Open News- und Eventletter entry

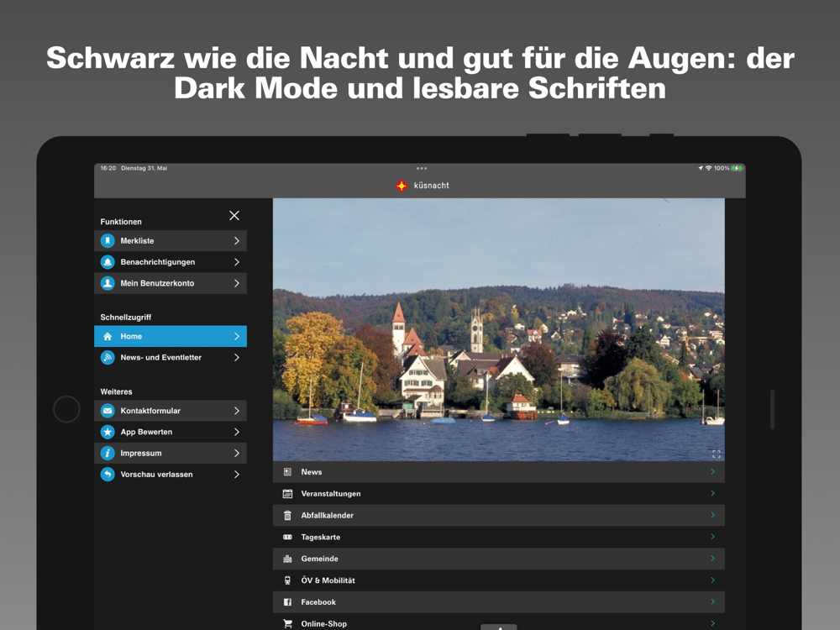click(171, 357)
